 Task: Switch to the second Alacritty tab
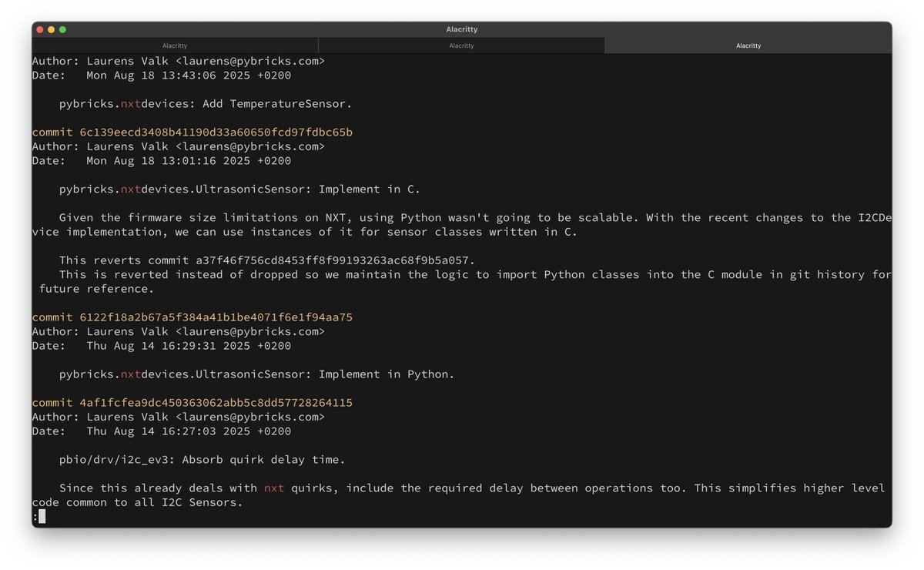pos(461,45)
